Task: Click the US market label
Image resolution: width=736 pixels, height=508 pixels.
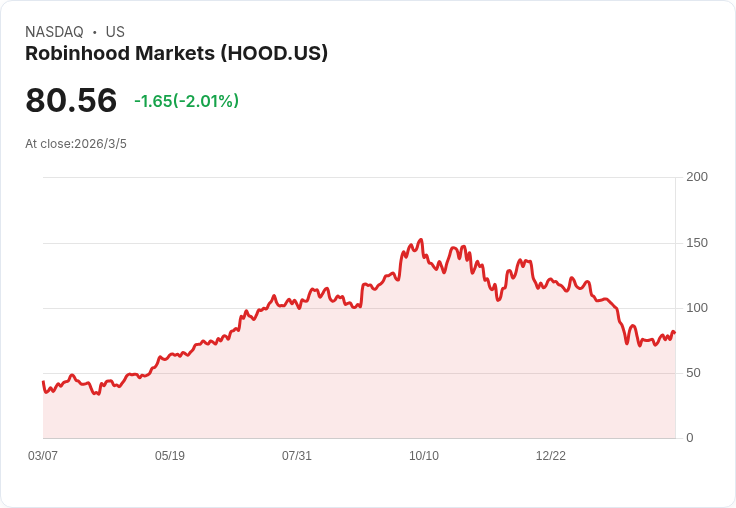Action: (115, 32)
